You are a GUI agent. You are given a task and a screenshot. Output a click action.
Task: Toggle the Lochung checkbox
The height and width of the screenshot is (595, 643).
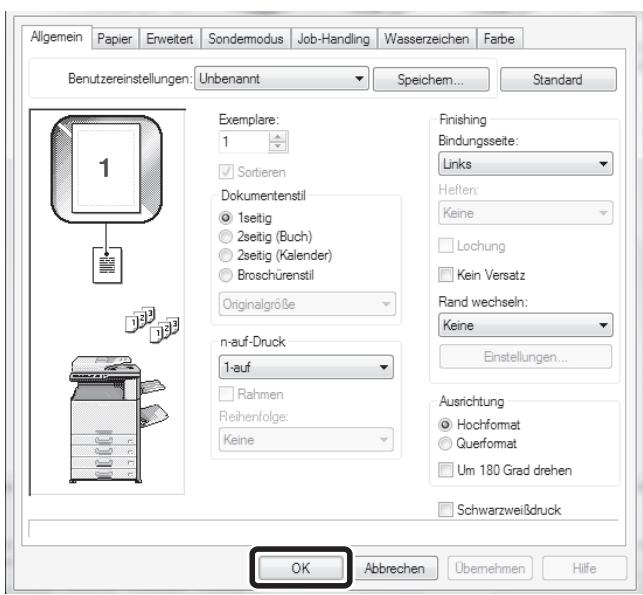click(446, 246)
